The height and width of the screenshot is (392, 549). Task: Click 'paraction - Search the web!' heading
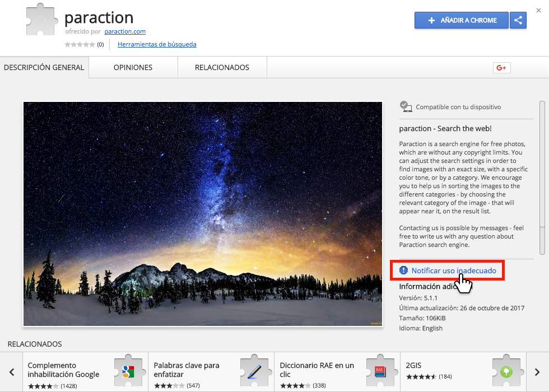(445, 128)
